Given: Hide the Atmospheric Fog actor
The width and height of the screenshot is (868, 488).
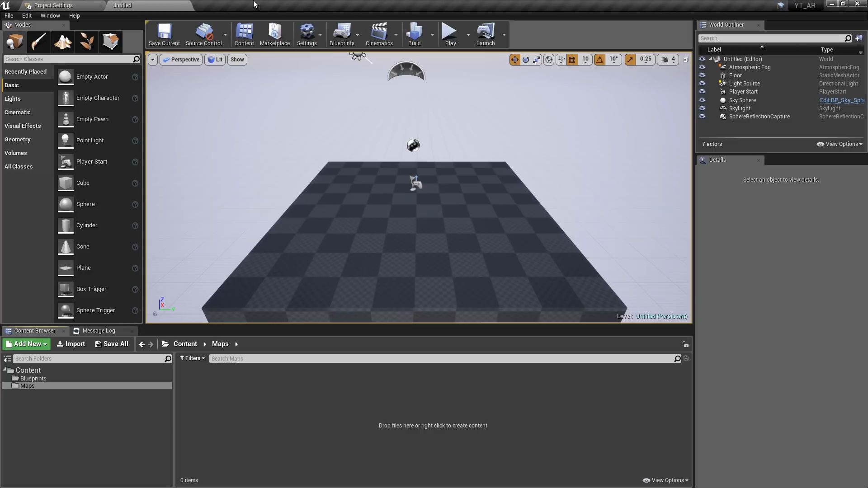Looking at the screenshot, I should pos(703,67).
